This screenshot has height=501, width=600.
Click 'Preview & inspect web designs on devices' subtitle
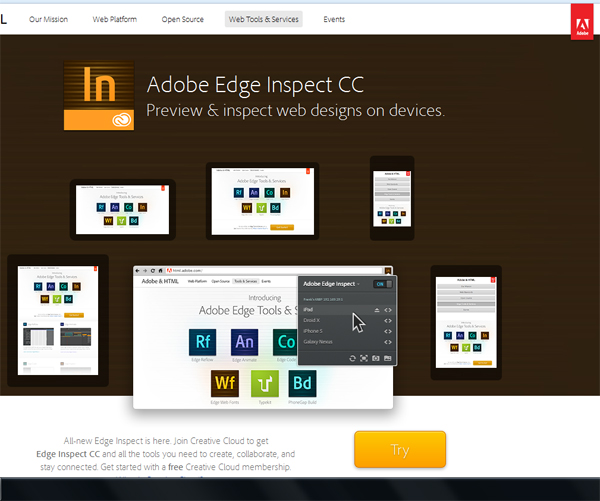point(295,111)
